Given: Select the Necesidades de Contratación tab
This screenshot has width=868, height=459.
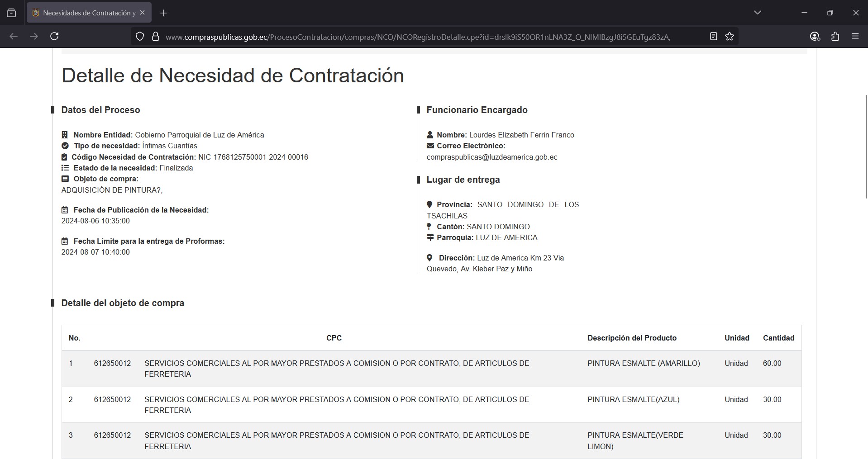Looking at the screenshot, I should point(89,13).
